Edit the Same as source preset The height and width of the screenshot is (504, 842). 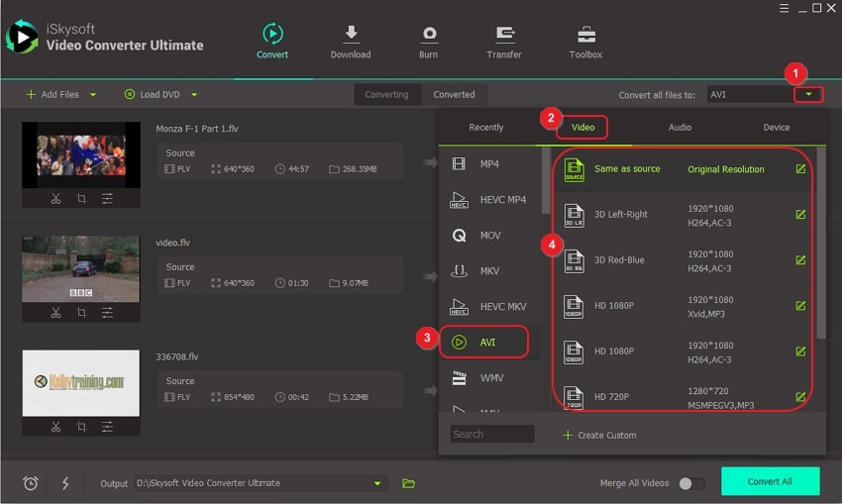800,169
